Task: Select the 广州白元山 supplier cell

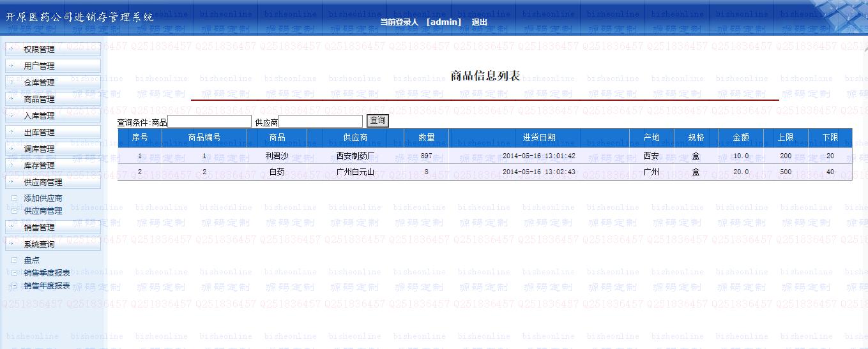Action: [355, 172]
